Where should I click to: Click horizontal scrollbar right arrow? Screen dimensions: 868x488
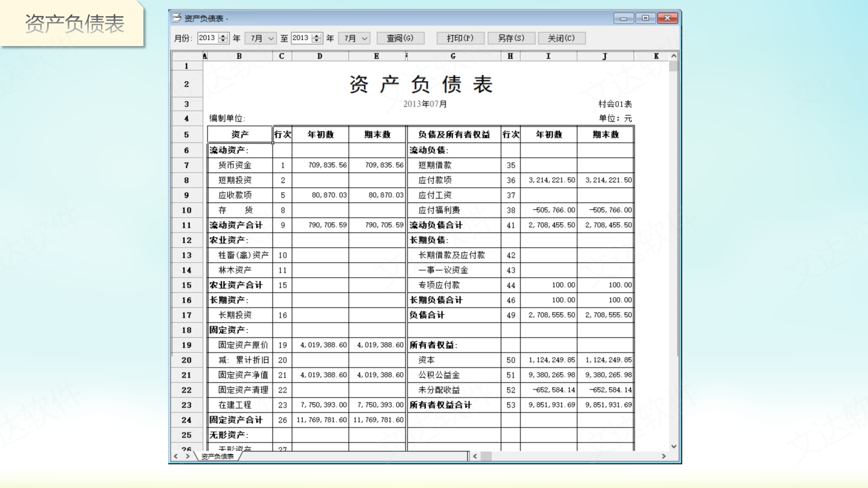[x=664, y=456]
